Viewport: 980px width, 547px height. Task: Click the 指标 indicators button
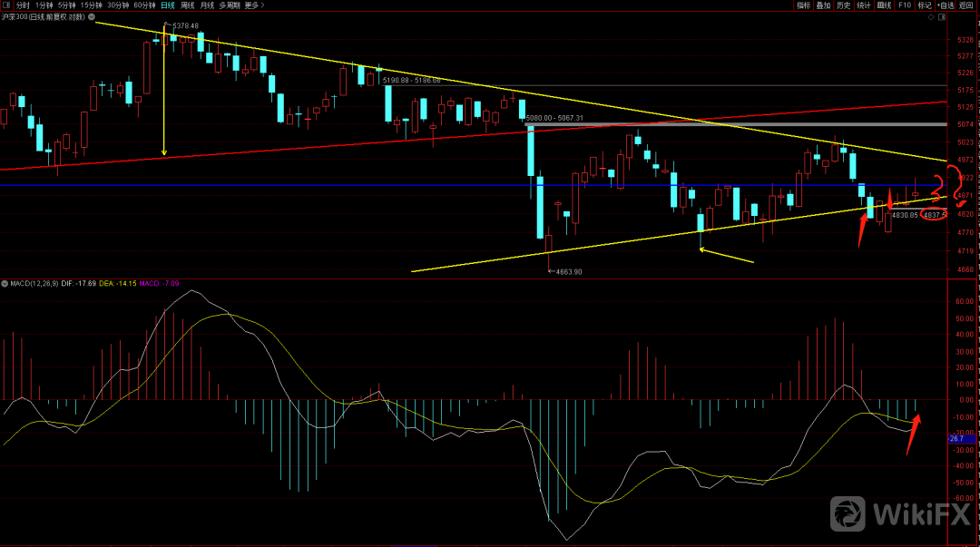803,5
